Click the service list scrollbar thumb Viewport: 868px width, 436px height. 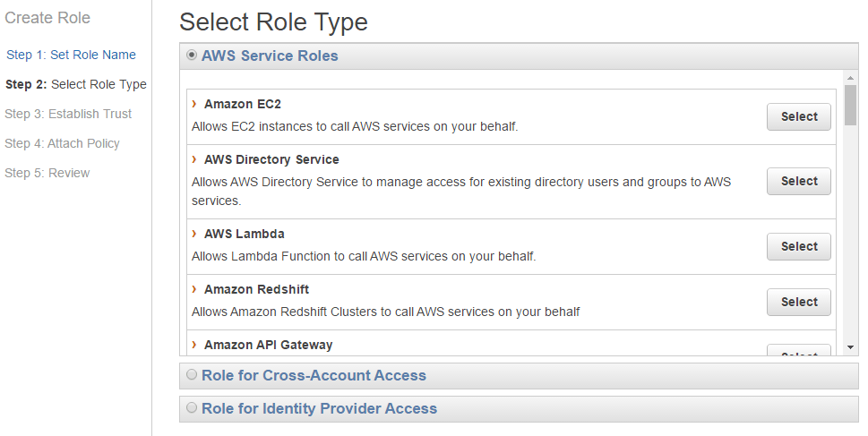pos(850,105)
